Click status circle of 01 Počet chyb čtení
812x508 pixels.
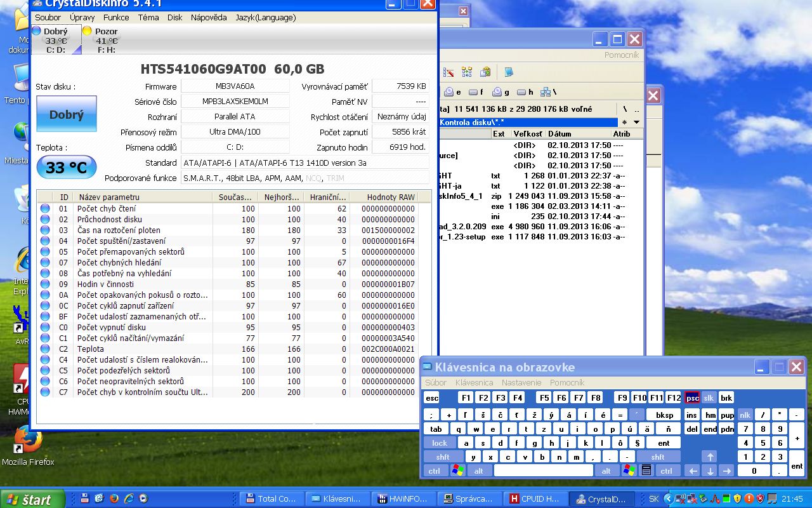tap(45, 208)
